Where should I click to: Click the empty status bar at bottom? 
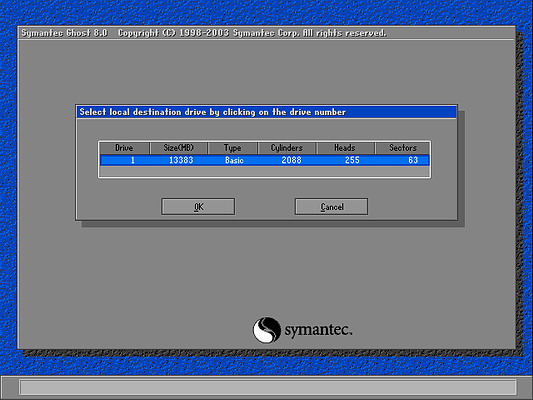click(x=268, y=387)
